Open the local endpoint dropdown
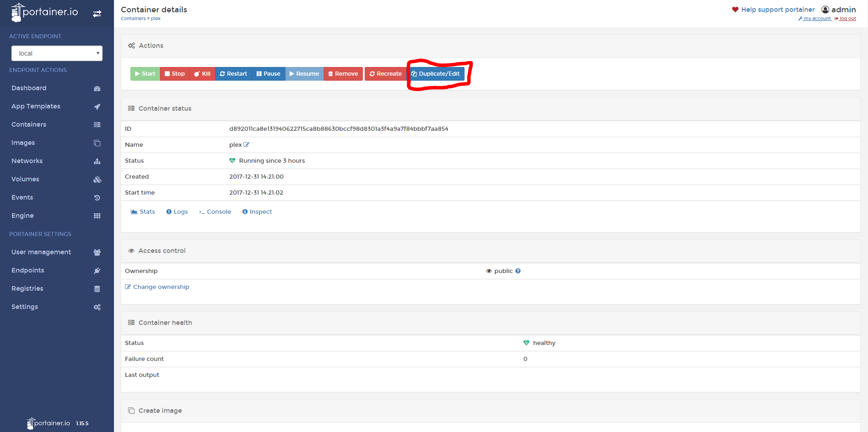 57,53
